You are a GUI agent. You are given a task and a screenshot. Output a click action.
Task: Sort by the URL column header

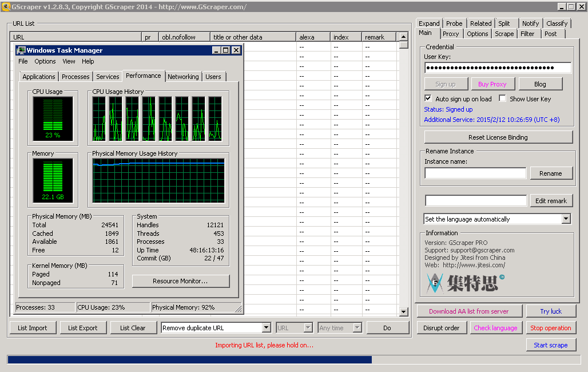point(76,37)
